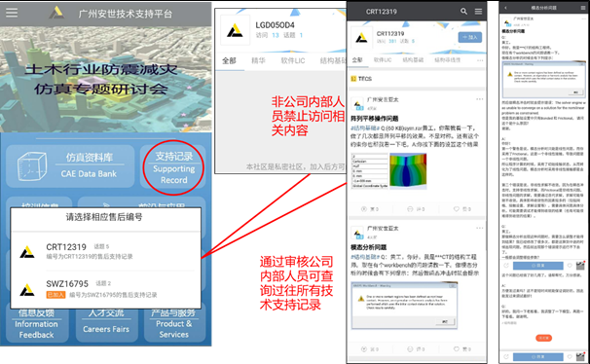590x364 pixels.
Task: Click the LGD050D4 community logo
Action: (x=235, y=30)
